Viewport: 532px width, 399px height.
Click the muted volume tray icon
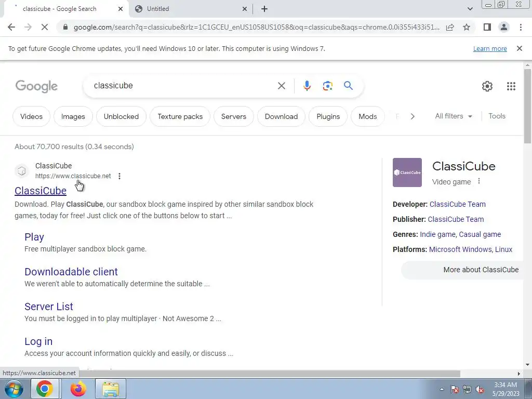tap(480, 390)
